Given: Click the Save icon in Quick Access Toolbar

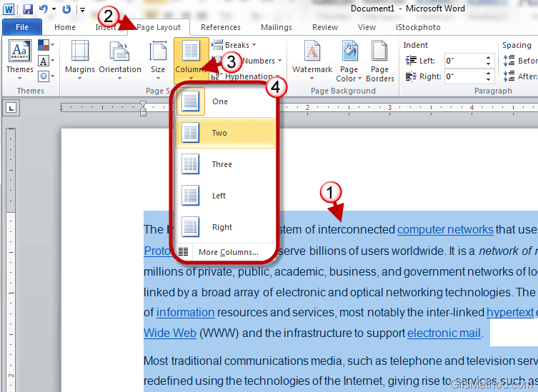Looking at the screenshot, I should pyautogui.click(x=27, y=9).
